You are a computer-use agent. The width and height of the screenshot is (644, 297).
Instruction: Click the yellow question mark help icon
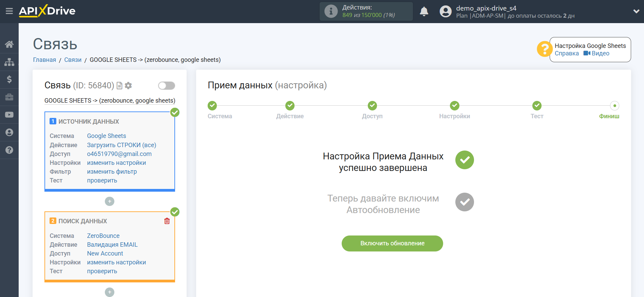[544, 49]
